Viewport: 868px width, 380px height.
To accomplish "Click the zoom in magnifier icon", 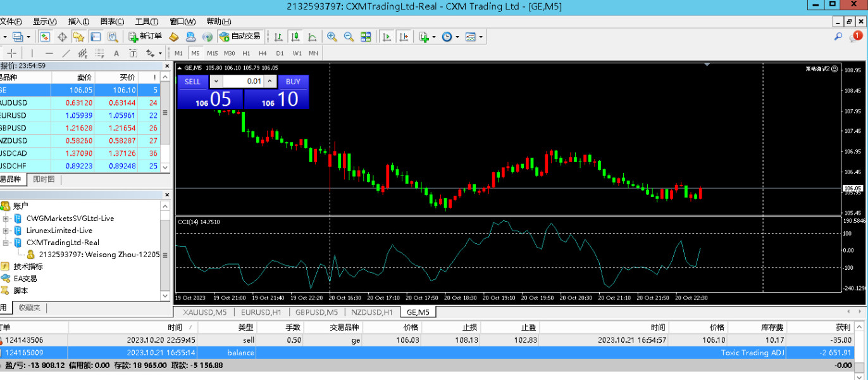I will click(x=332, y=37).
